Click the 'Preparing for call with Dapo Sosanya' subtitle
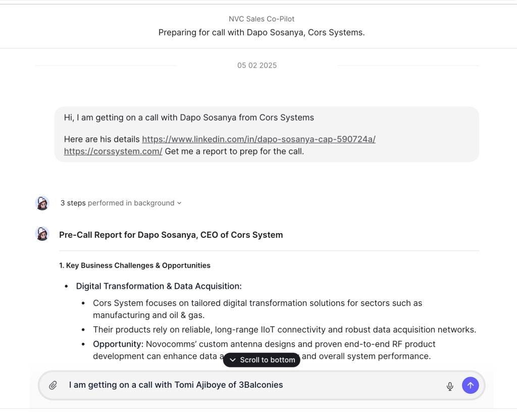Image resolution: width=517 pixels, height=420 pixels. [262, 33]
